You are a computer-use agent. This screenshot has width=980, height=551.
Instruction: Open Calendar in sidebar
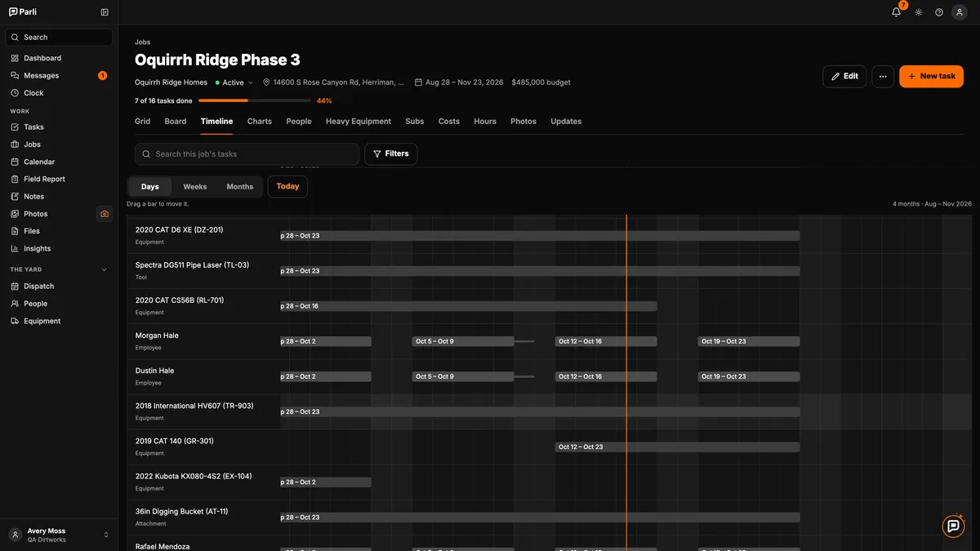[59, 162]
